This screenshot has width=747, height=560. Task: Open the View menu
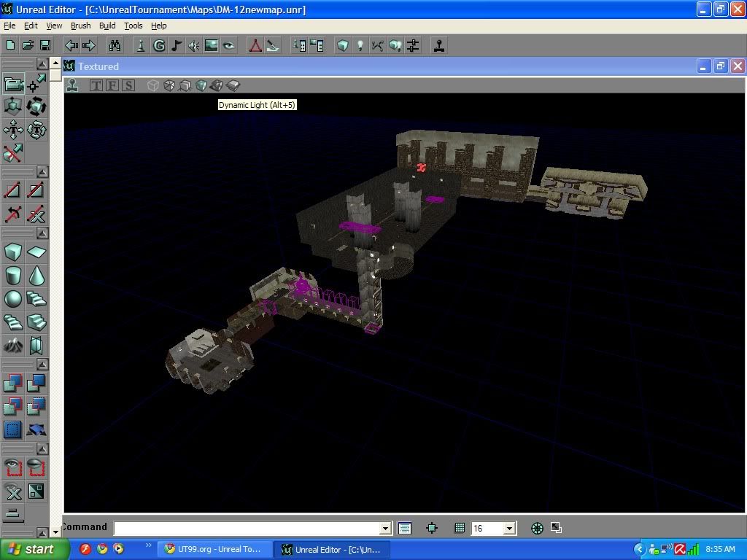[54, 26]
